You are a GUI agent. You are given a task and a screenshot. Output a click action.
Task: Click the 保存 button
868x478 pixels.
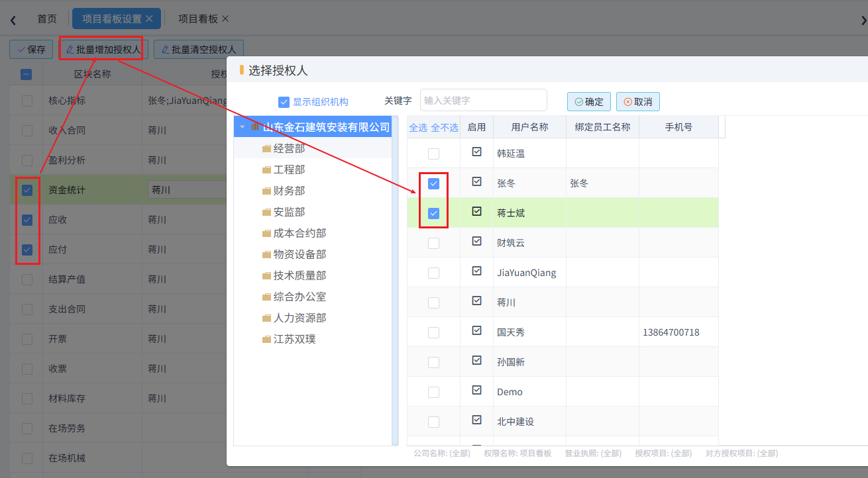pos(31,50)
